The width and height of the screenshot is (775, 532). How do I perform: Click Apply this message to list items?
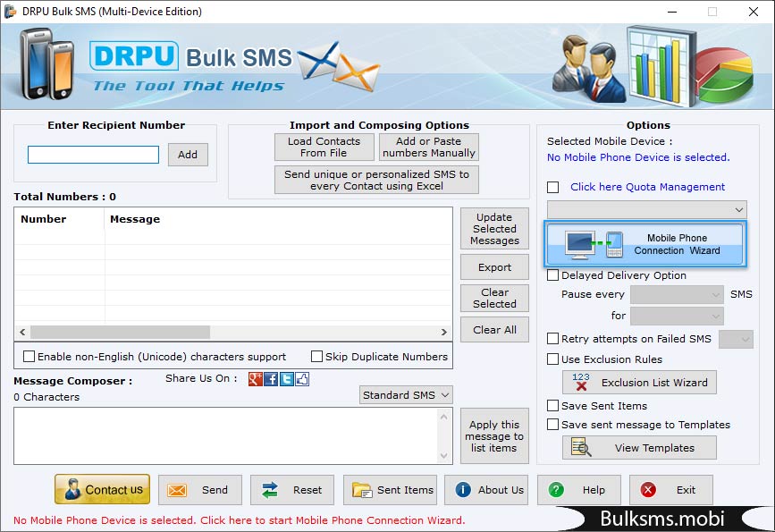494,436
